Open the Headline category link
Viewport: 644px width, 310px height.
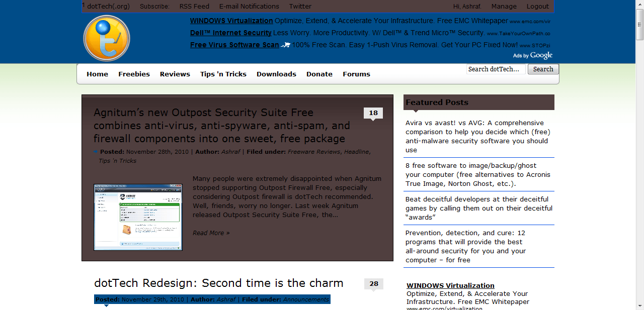[357, 152]
